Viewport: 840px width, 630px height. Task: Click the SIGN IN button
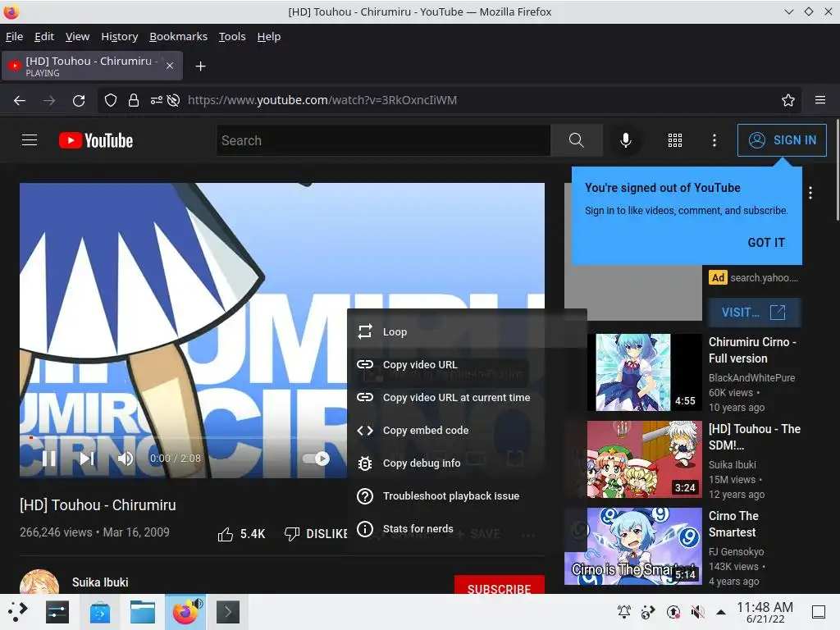coord(782,140)
